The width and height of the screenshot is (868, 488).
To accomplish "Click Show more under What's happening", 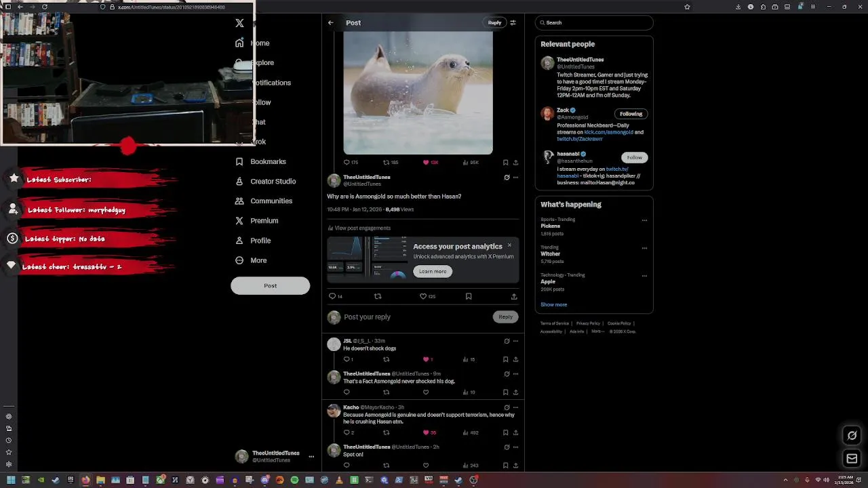I will [554, 305].
